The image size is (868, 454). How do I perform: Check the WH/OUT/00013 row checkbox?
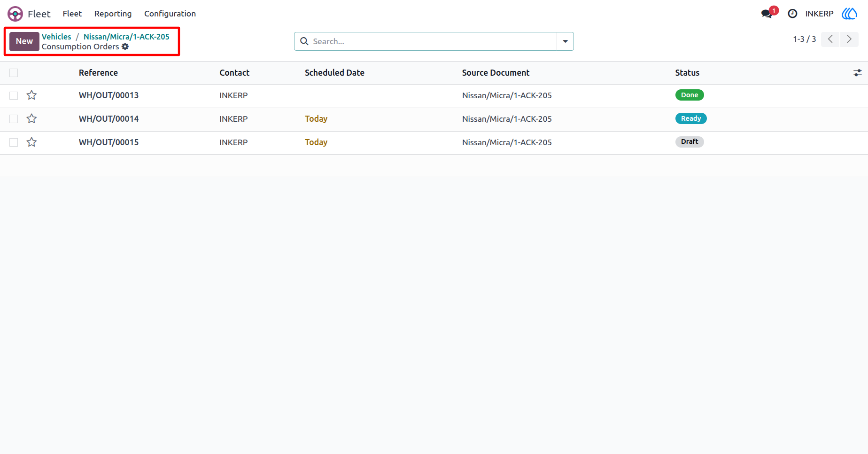click(14, 95)
